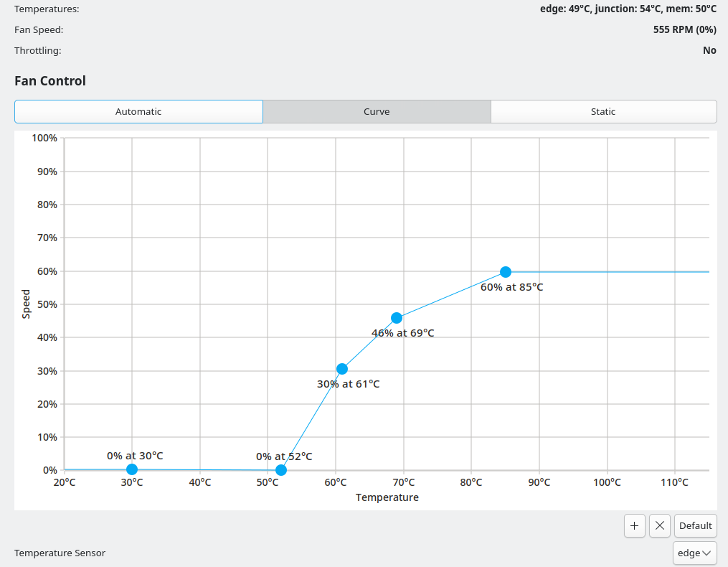This screenshot has width=728, height=567.
Task: Switch to Curve fan control
Action: pos(377,111)
